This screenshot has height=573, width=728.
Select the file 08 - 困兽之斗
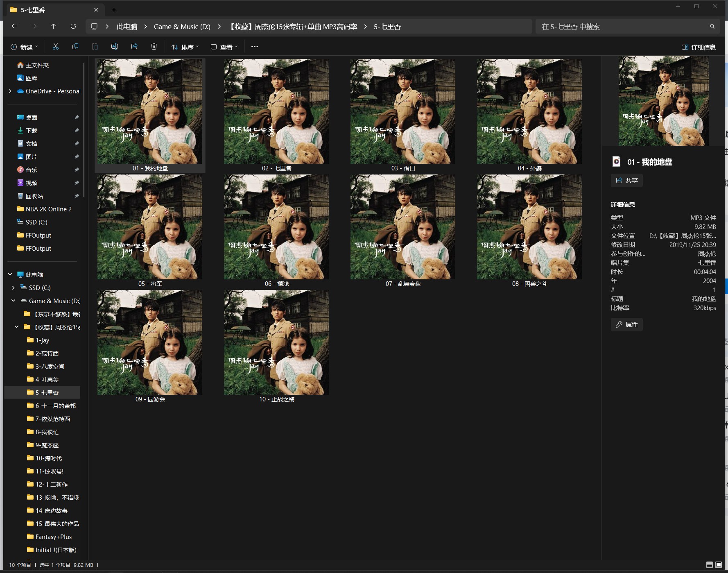click(529, 231)
